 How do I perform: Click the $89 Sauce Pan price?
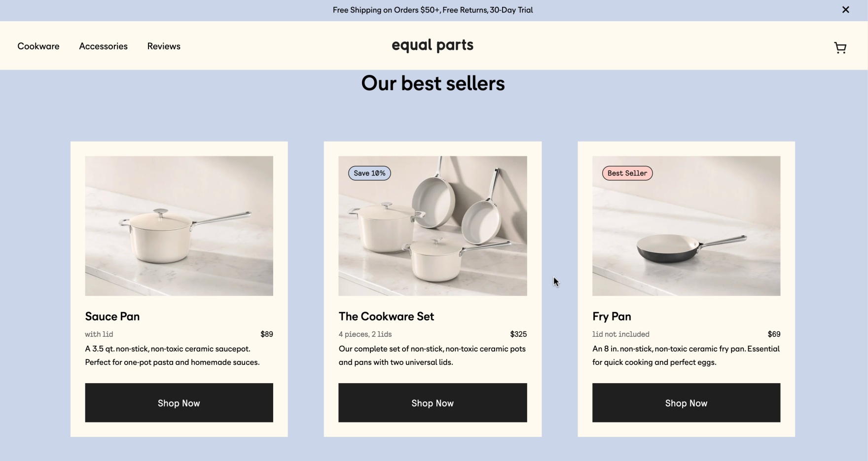click(x=266, y=334)
